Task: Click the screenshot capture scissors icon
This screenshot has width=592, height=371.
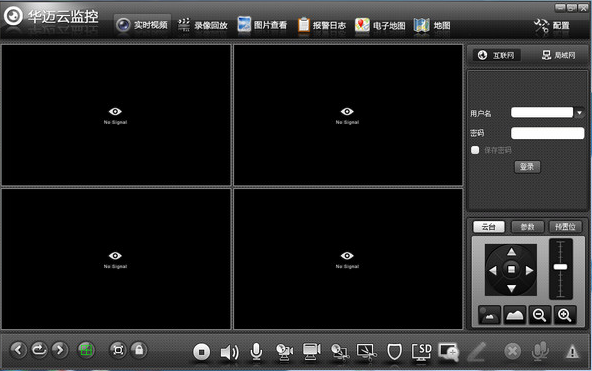Action: 366,352
